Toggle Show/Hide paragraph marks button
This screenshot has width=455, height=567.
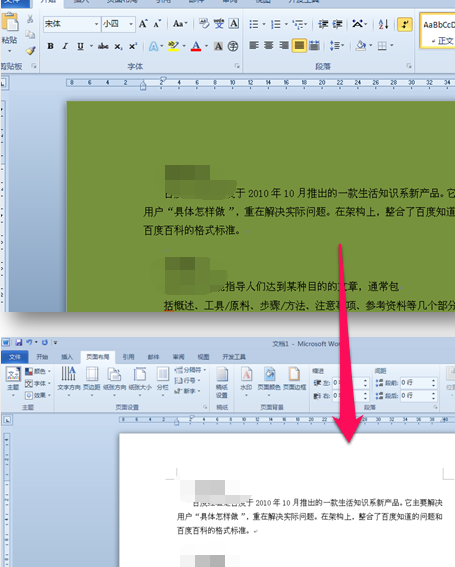pos(405,24)
